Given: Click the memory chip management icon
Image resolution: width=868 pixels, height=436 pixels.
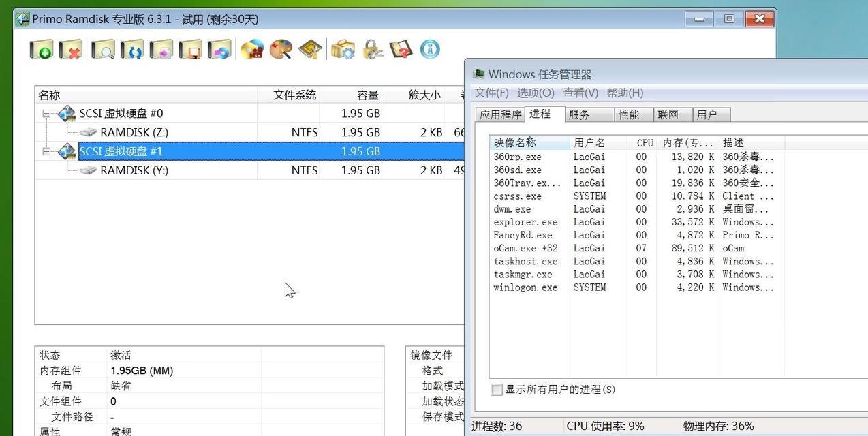Looking at the screenshot, I should 310,49.
